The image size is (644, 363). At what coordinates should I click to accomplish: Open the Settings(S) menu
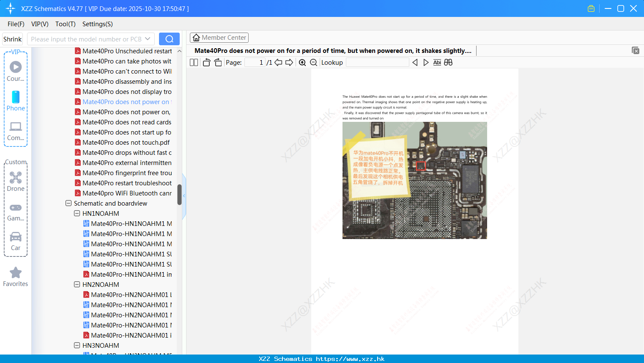[x=98, y=24]
